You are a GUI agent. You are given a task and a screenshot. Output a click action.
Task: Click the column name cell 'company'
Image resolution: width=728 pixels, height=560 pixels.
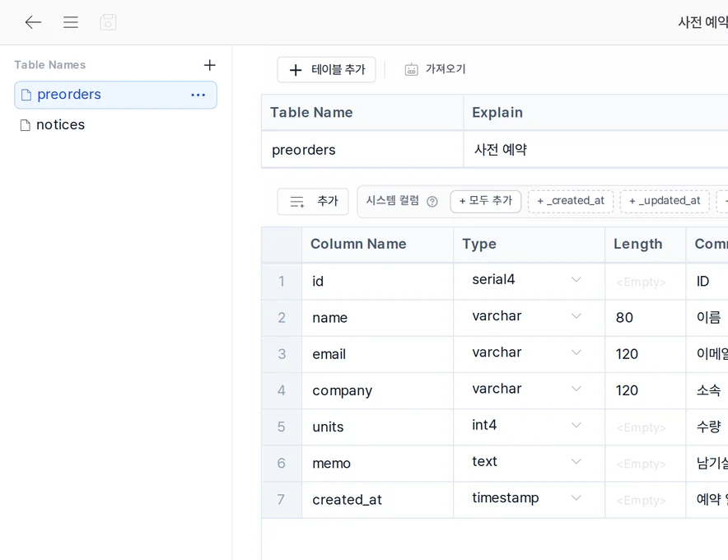(377, 390)
